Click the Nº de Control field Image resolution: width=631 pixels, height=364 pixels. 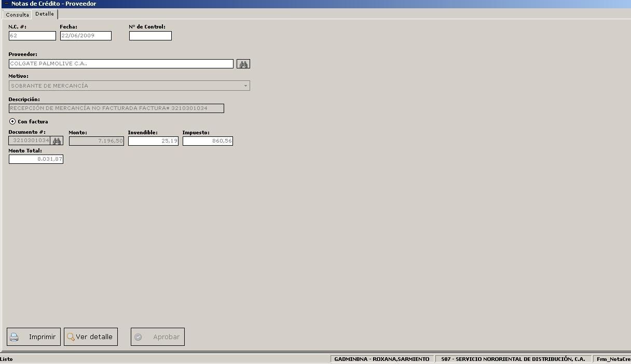click(150, 36)
